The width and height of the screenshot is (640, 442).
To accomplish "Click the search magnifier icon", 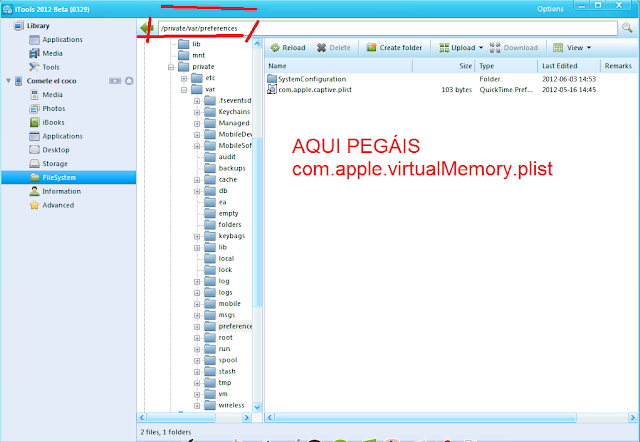I will click(627, 28).
